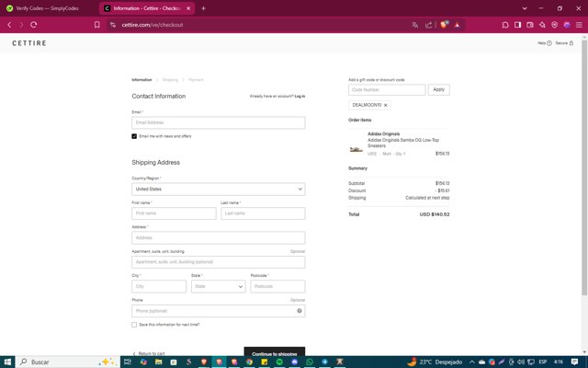This screenshot has width=588, height=368.
Task: Open the State dropdown
Action: pyautogui.click(x=218, y=286)
